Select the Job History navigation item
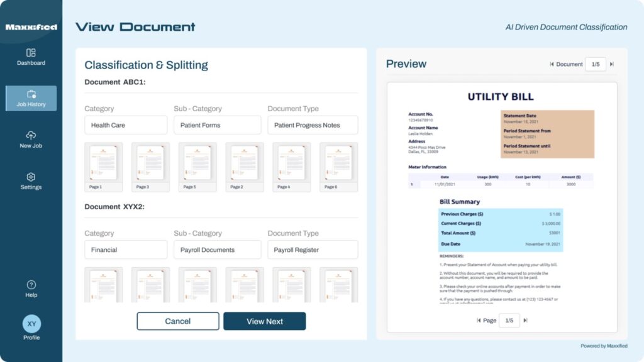The width and height of the screenshot is (644, 362). tap(30, 99)
